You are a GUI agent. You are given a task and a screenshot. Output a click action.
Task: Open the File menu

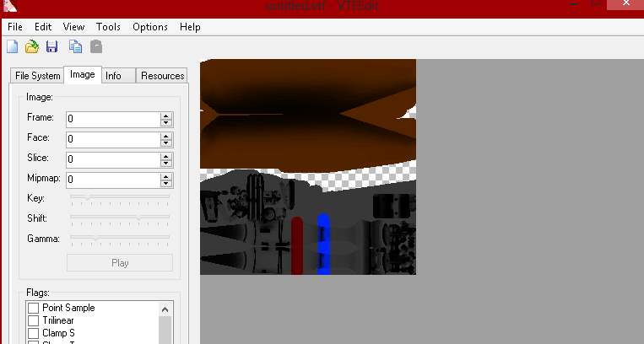pos(15,27)
